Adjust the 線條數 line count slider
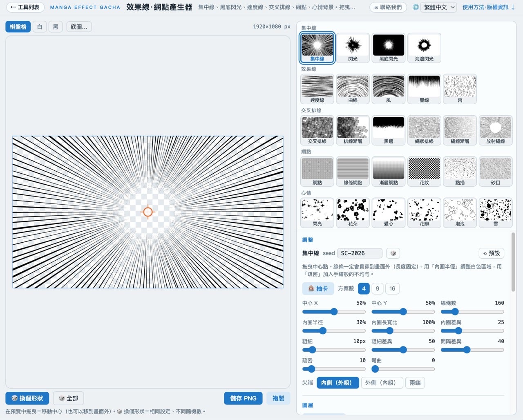The width and height of the screenshot is (523, 420). (472, 312)
